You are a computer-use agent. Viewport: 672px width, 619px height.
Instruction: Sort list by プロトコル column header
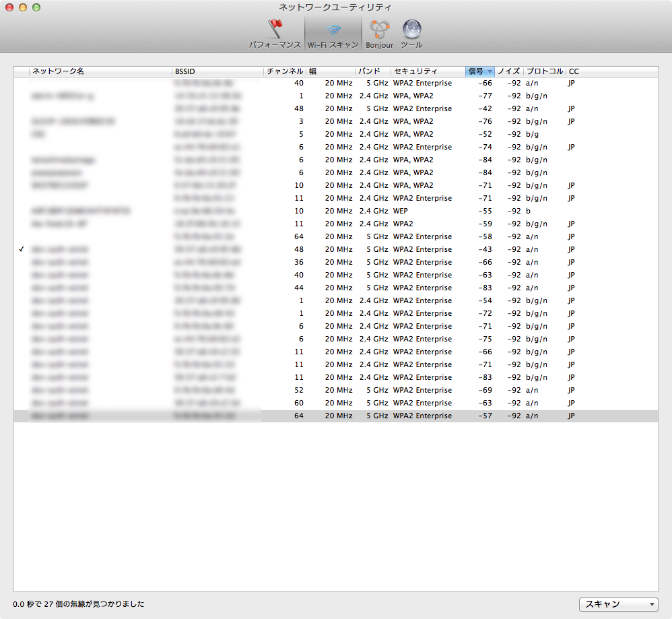[x=544, y=71]
